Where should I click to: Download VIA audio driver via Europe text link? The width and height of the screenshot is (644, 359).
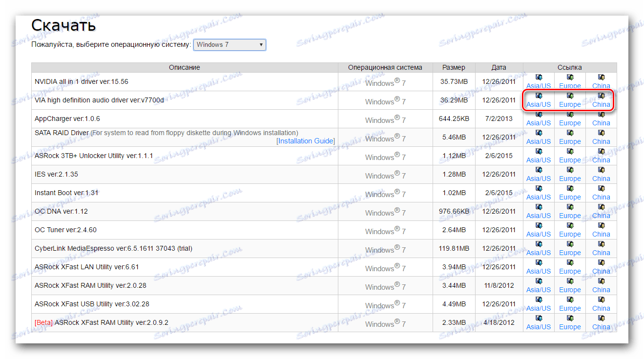coord(570,104)
